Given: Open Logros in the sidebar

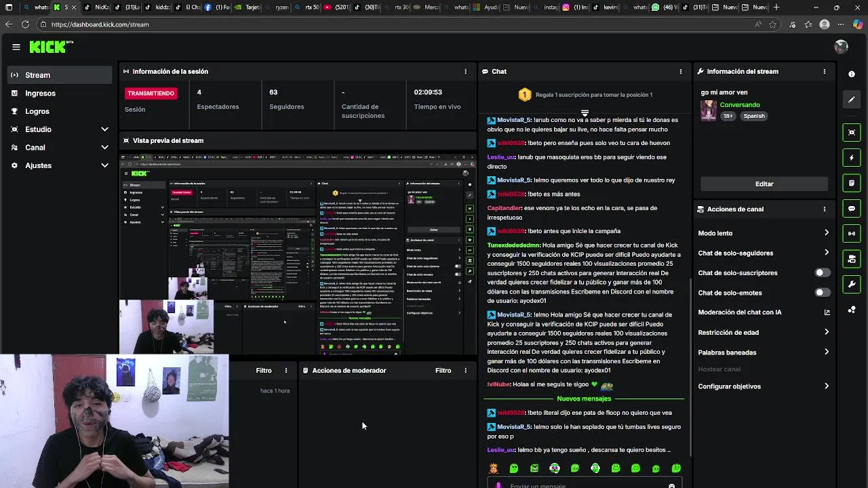Looking at the screenshot, I should [x=60, y=111].
